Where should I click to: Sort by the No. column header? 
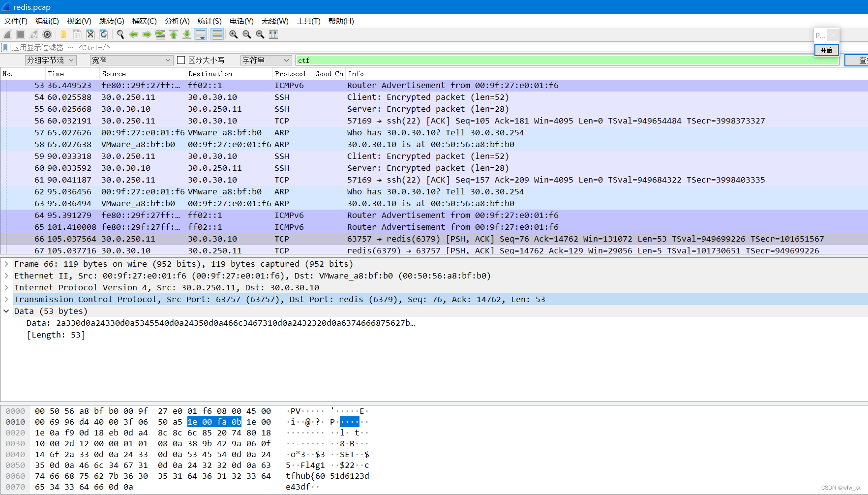(x=23, y=74)
